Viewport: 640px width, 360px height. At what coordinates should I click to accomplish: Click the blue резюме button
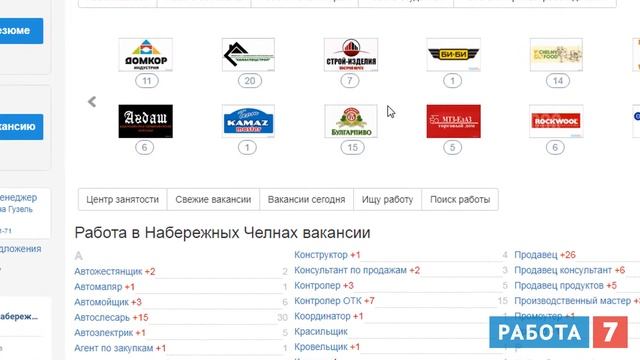point(21,31)
